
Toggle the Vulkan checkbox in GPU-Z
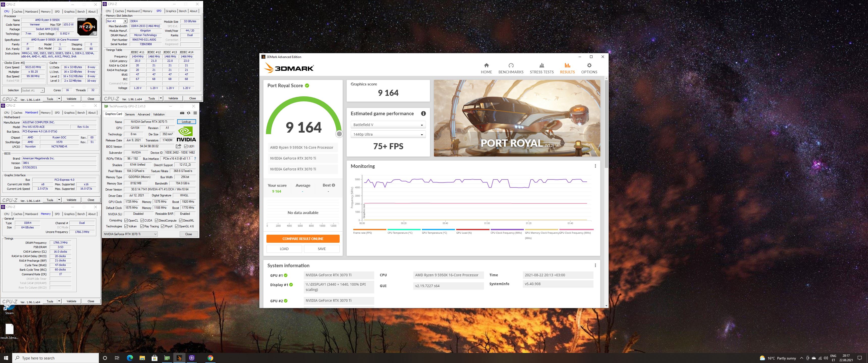coord(126,226)
